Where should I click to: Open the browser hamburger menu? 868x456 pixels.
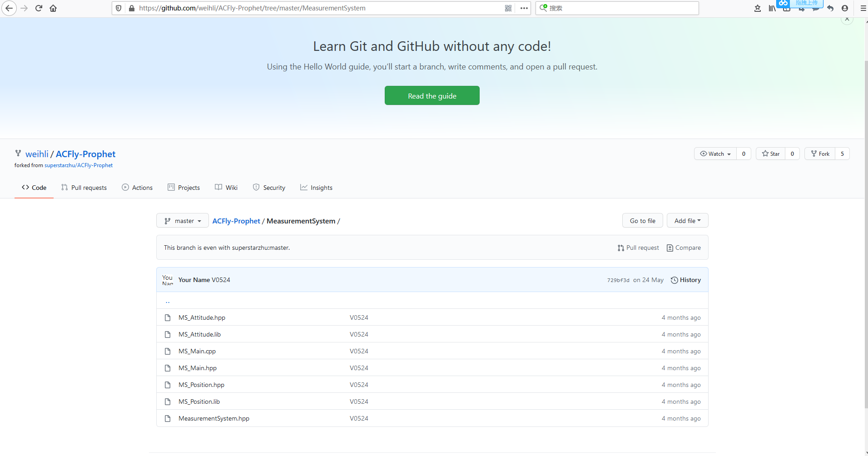click(x=863, y=8)
